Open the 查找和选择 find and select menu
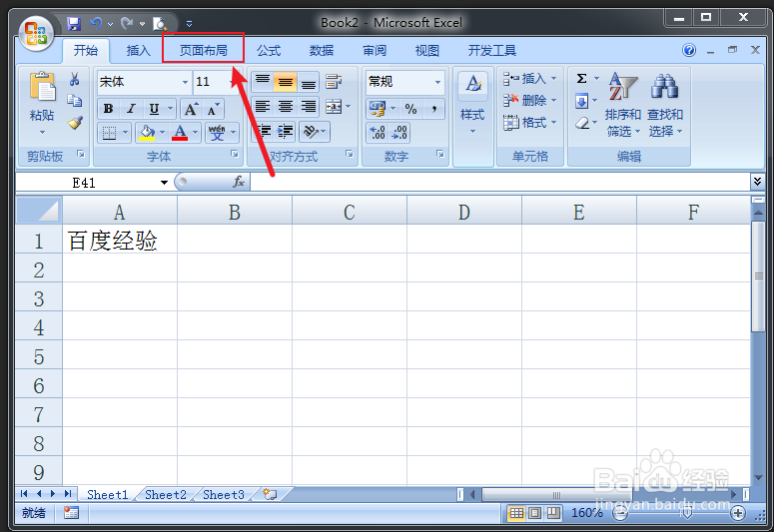The width and height of the screenshot is (774, 532). coord(665,105)
